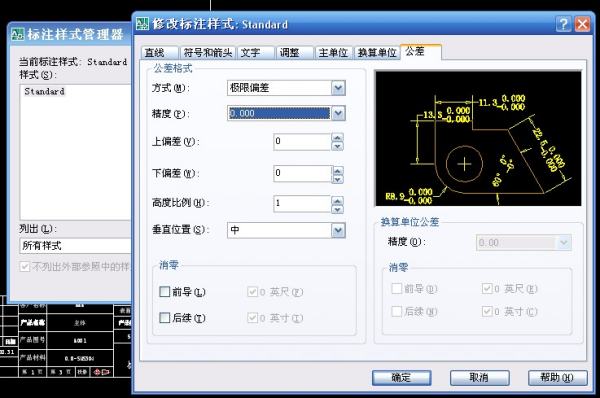Click the 标注样式管理器 window title icon

click(18, 34)
